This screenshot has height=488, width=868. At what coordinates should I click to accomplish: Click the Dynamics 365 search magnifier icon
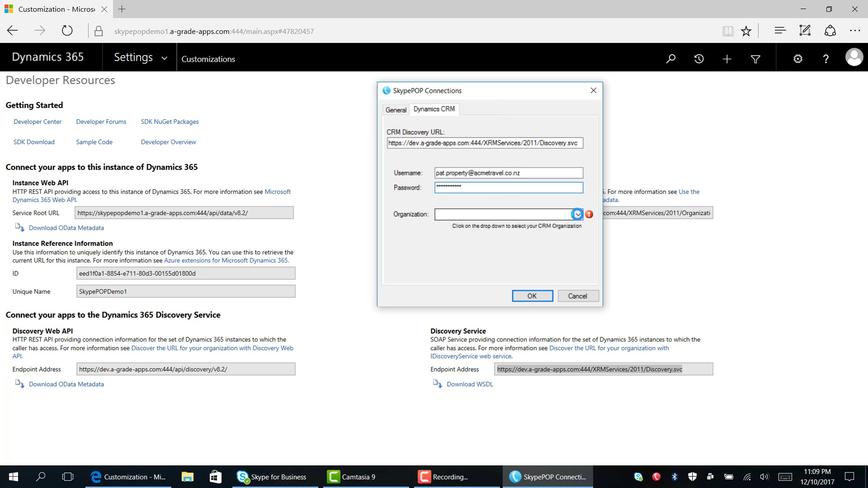click(x=671, y=59)
